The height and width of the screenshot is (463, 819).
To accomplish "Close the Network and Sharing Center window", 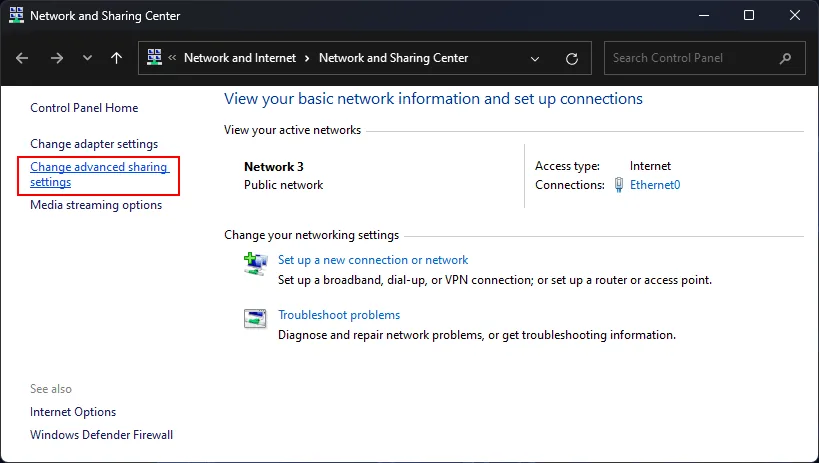I will click(x=794, y=15).
